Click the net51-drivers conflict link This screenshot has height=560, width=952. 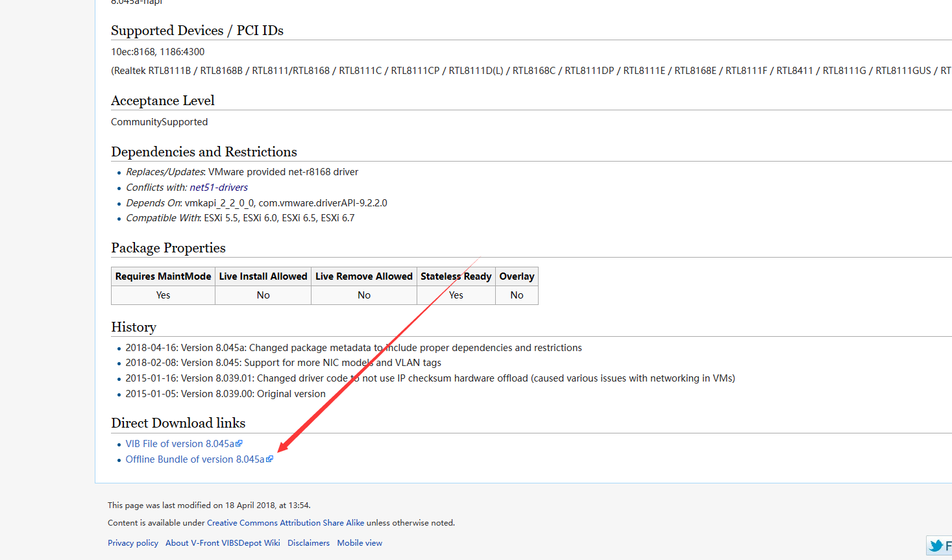click(x=219, y=188)
